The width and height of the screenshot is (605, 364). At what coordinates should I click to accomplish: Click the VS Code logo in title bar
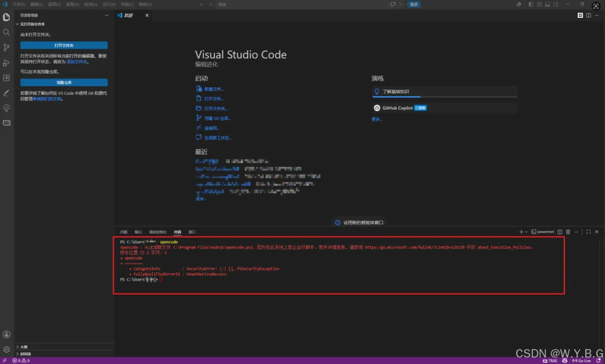(4, 4)
